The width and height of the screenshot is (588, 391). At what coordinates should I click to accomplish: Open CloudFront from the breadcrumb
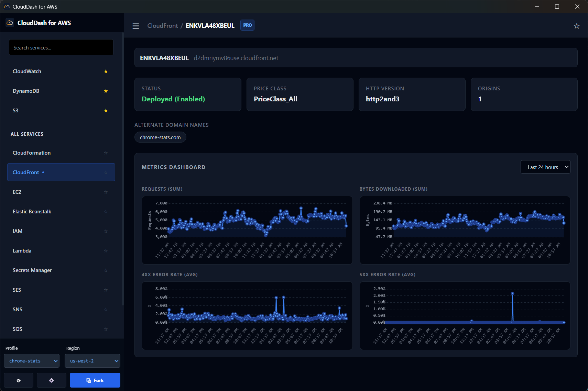coord(162,25)
